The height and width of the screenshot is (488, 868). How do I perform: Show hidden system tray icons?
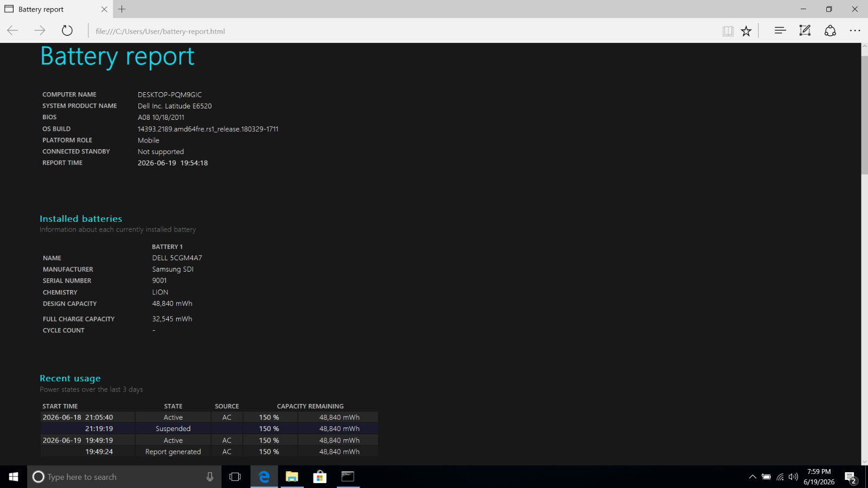click(752, 477)
